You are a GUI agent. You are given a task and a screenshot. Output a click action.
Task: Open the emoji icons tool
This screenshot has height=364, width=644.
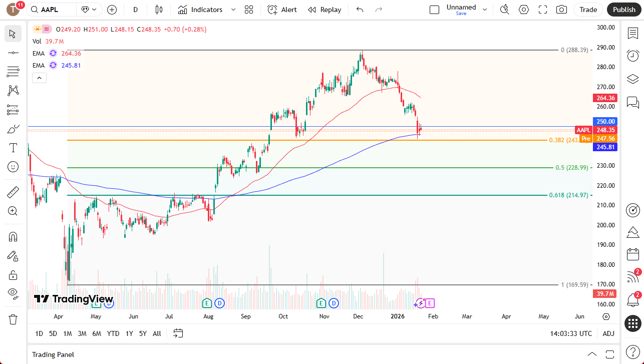coord(13,167)
